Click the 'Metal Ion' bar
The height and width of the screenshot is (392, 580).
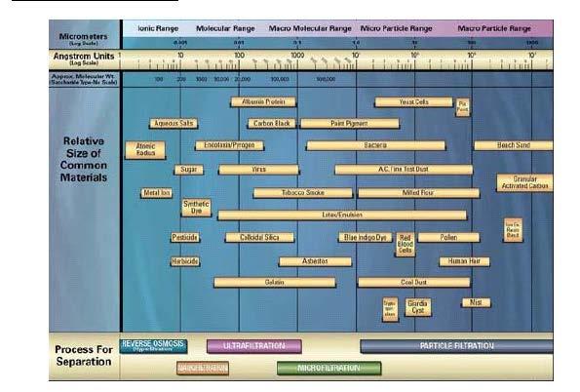157,193
